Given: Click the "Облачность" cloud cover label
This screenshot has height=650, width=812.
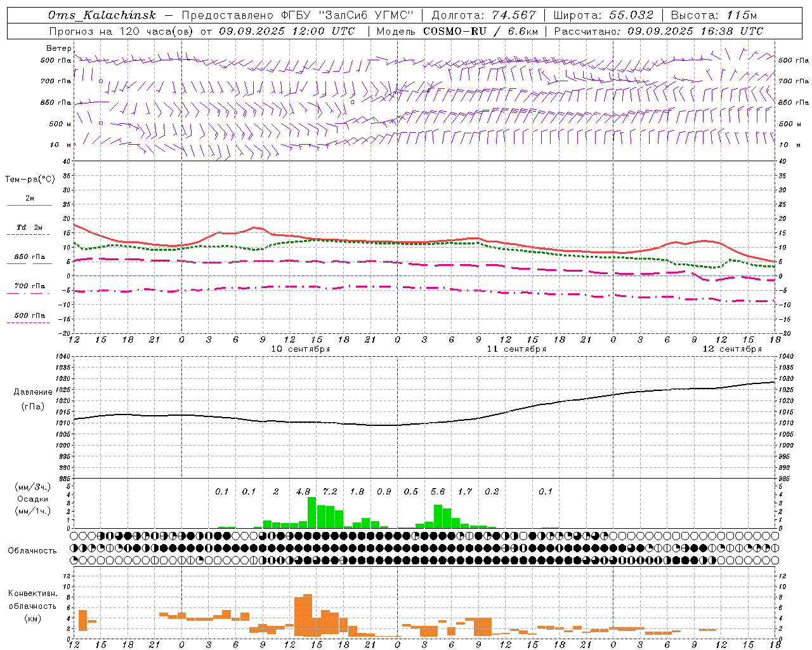Looking at the screenshot, I should [32, 551].
